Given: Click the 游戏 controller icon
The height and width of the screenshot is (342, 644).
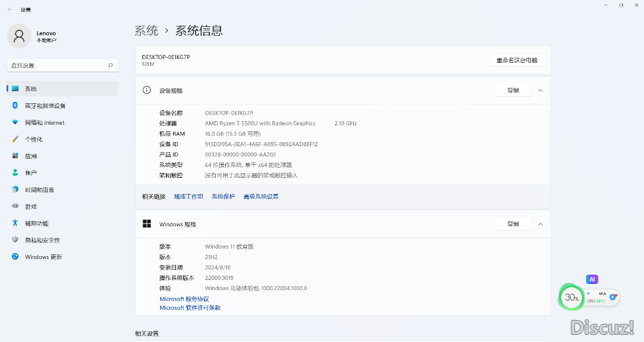Looking at the screenshot, I should pyautogui.click(x=15, y=206).
